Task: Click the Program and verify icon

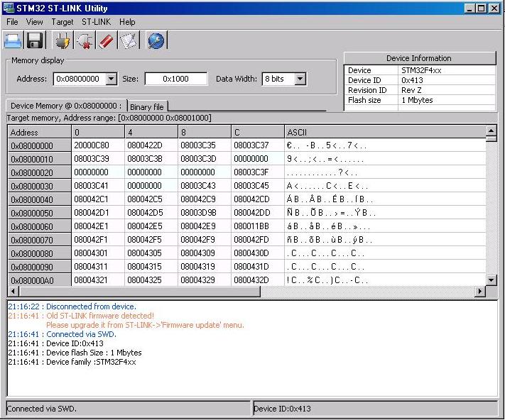Action: click(128, 41)
